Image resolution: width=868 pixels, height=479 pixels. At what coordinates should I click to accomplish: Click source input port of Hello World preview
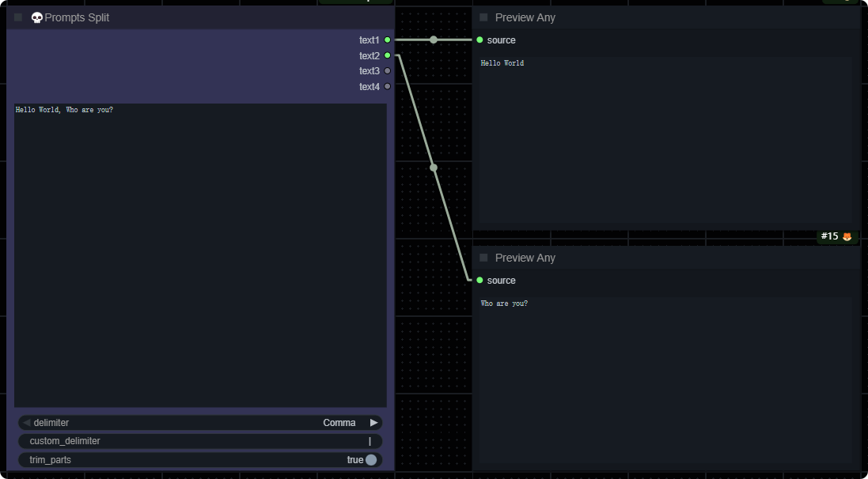click(479, 40)
